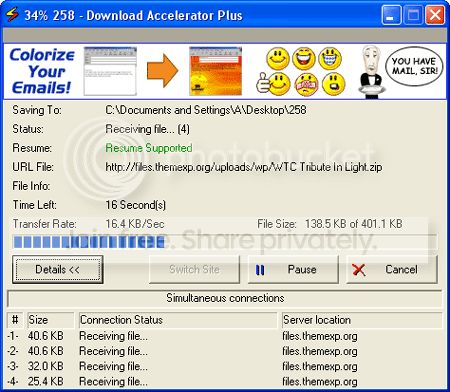Click the Simultaneous connections header bar
The image size is (450, 392).
click(225, 298)
